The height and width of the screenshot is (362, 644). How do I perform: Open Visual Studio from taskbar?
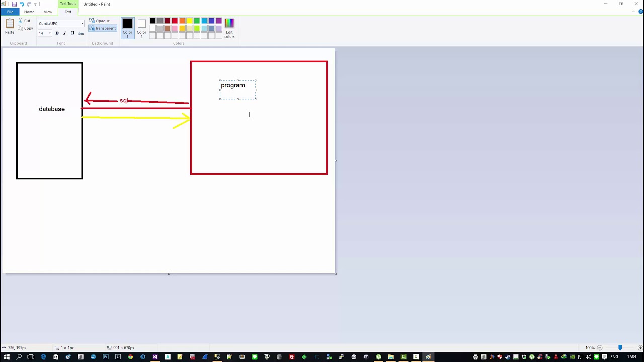pos(155,357)
